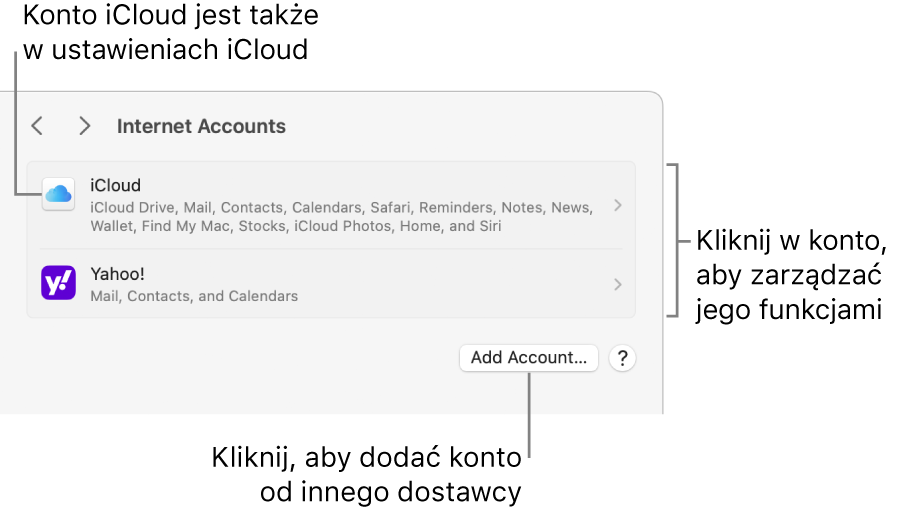Click the "Kliknij, aby dodać konto" callout text

(366, 458)
